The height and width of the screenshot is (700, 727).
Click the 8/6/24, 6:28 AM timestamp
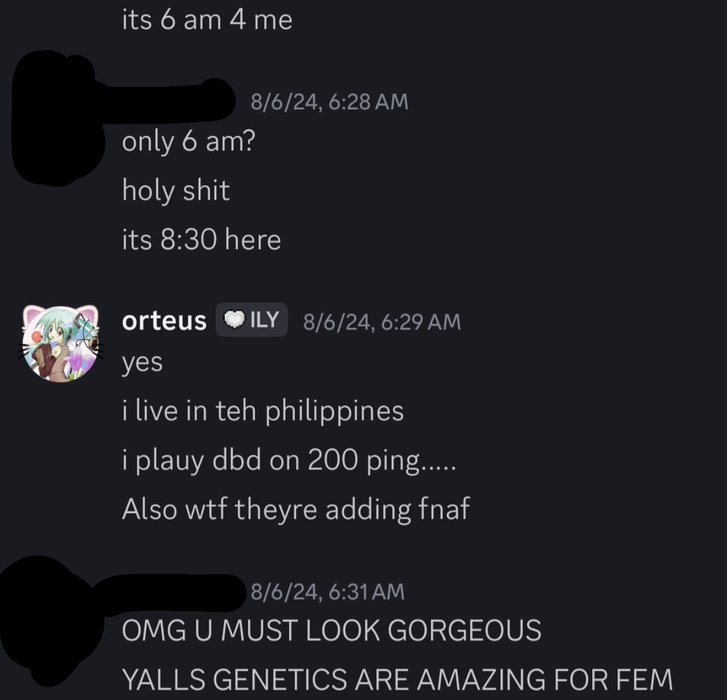pyautogui.click(x=330, y=102)
